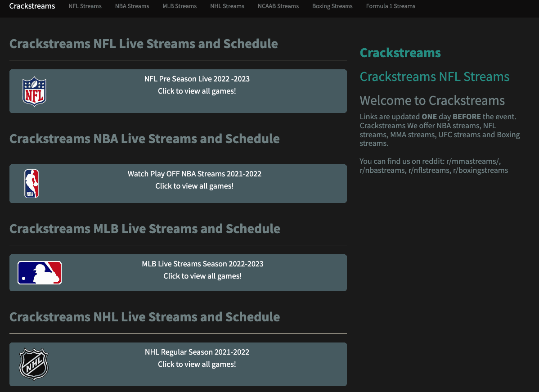Open Watch Play OFF NBA Streams 2021-2022
The height and width of the screenshot is (392, 539).
pos(194,174)
